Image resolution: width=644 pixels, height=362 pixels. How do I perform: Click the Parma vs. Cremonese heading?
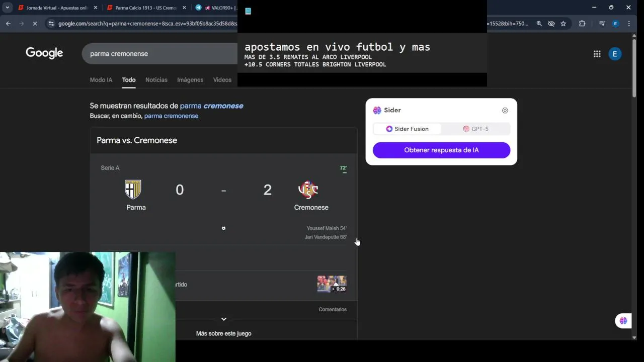pyautogui.click(x=137, y=140)
